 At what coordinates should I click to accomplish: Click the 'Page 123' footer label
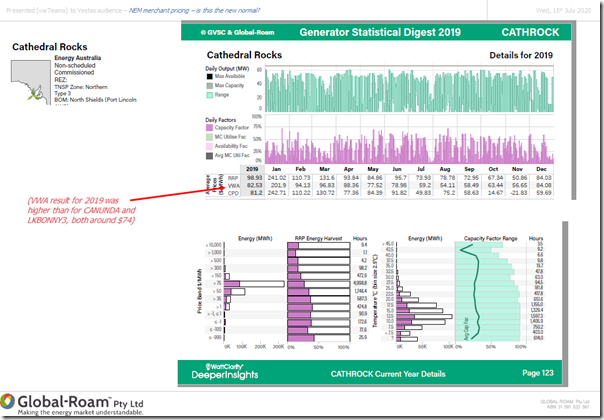tap(538, 373)
